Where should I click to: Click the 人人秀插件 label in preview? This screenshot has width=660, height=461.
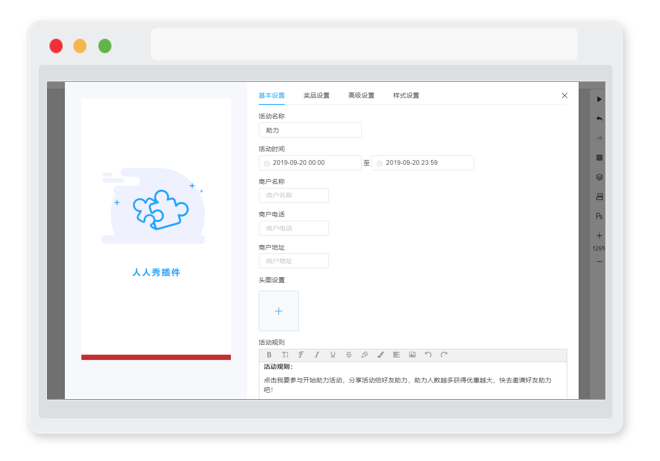point(156,272)
